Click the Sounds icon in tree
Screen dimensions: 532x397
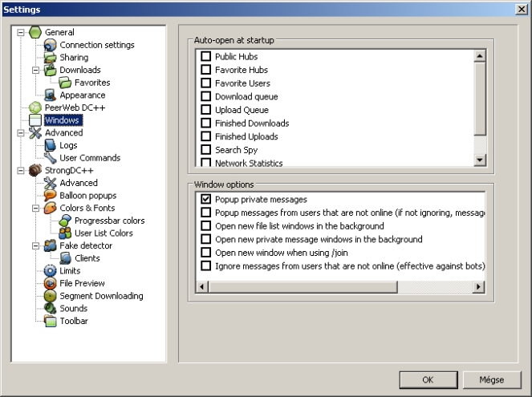tap(51, 309)
